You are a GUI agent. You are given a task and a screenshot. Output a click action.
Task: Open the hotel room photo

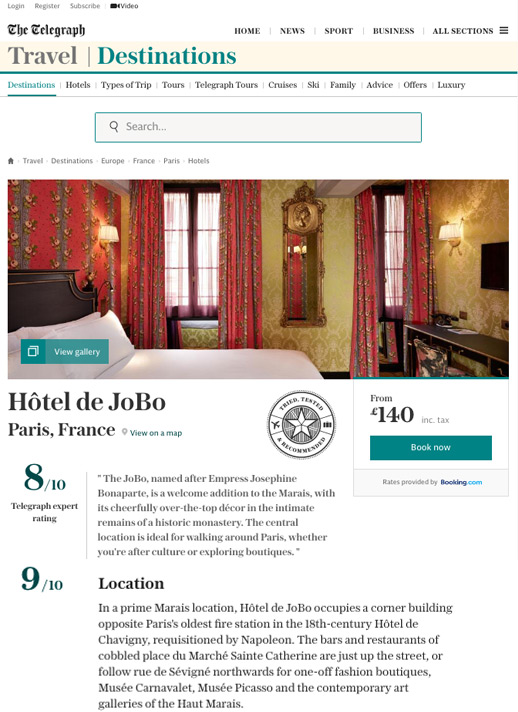coord(258,279)
